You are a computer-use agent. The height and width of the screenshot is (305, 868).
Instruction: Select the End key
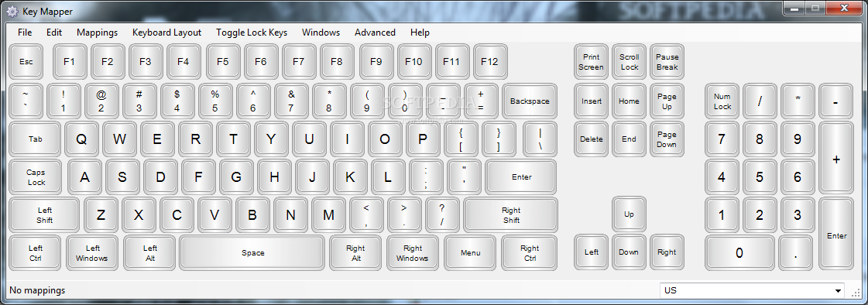click(x=629, y=139)
